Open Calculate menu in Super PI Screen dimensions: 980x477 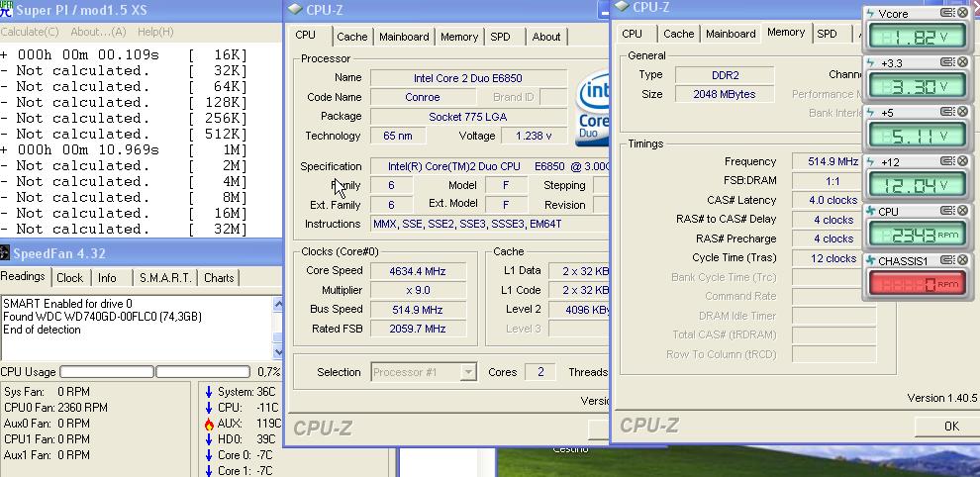point(30,32)
